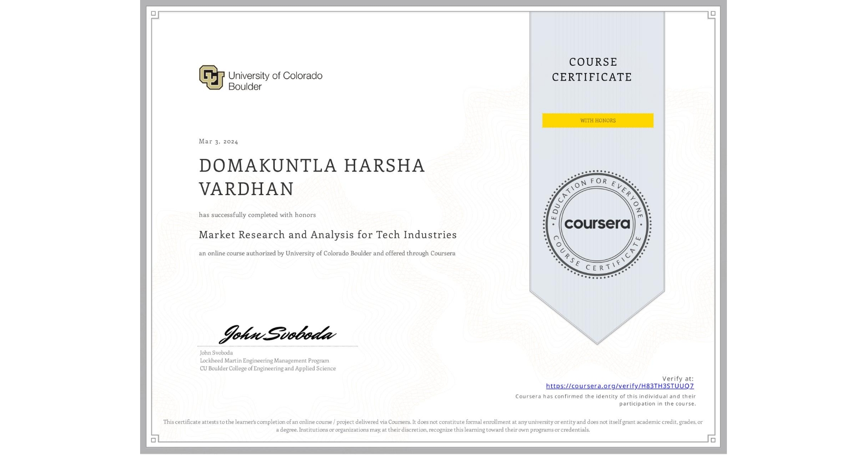The image size is (868, 455).
Task: Click the Coursera seal emblem
Action: (597, 225)
